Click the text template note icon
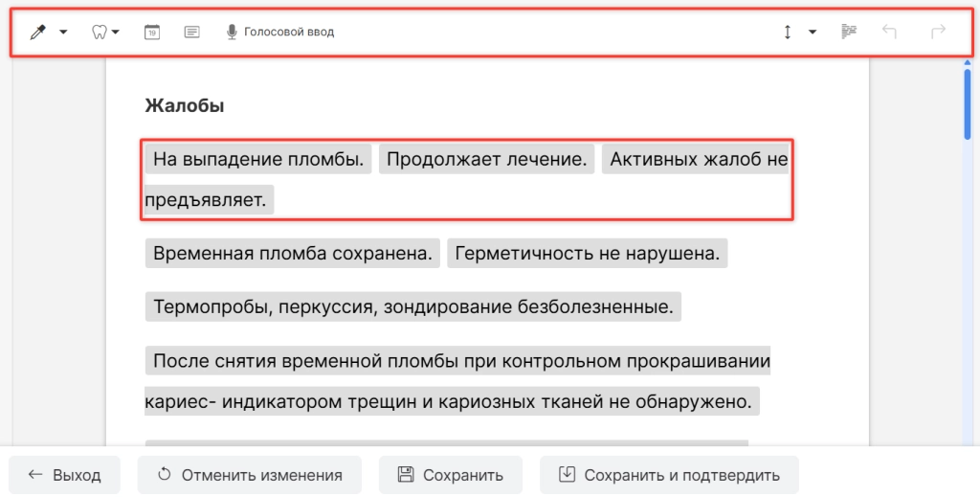 pyautogui.click(x=191, y=32)
